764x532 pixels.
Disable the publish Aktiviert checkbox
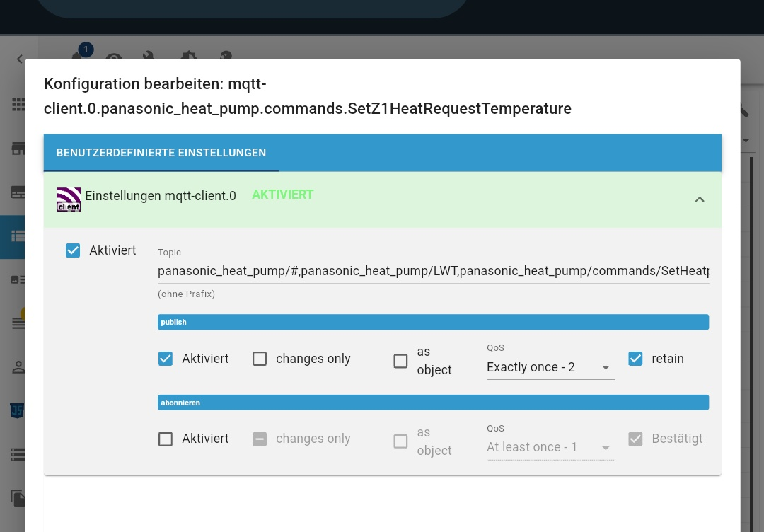[166, 359]
